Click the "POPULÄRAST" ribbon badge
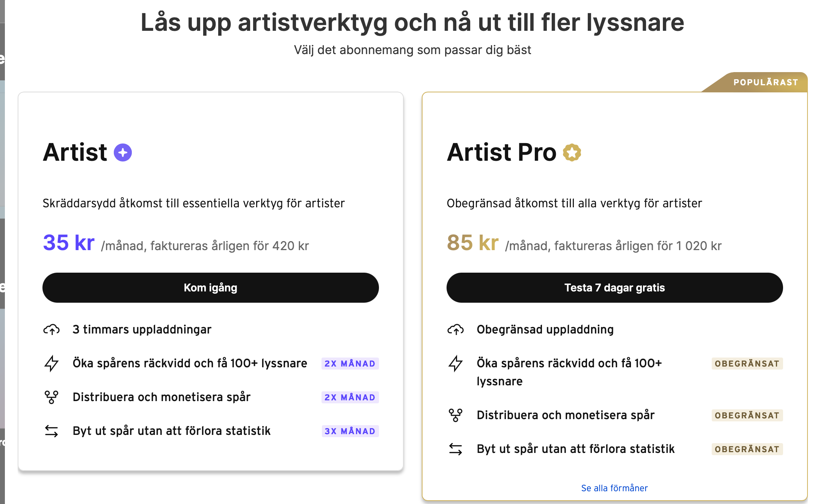Screen dimensions: 818x504 [x=765, y=82]
